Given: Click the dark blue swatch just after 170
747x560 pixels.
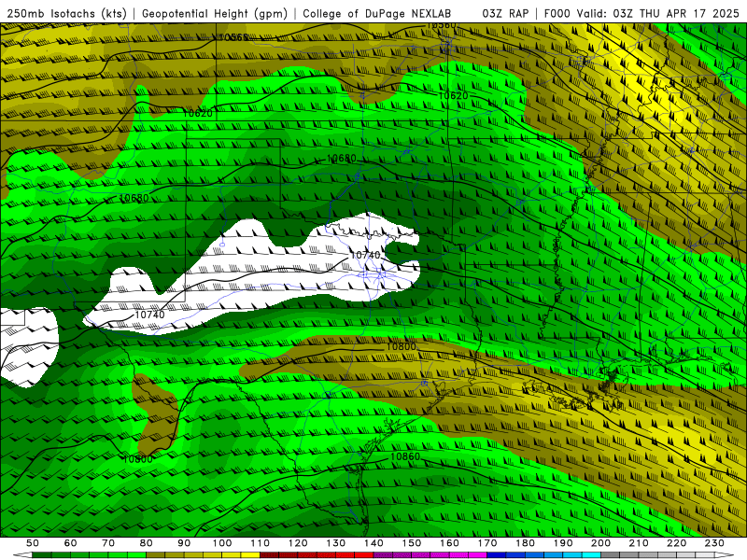Looking at the screenshot, I should (497, 555).
